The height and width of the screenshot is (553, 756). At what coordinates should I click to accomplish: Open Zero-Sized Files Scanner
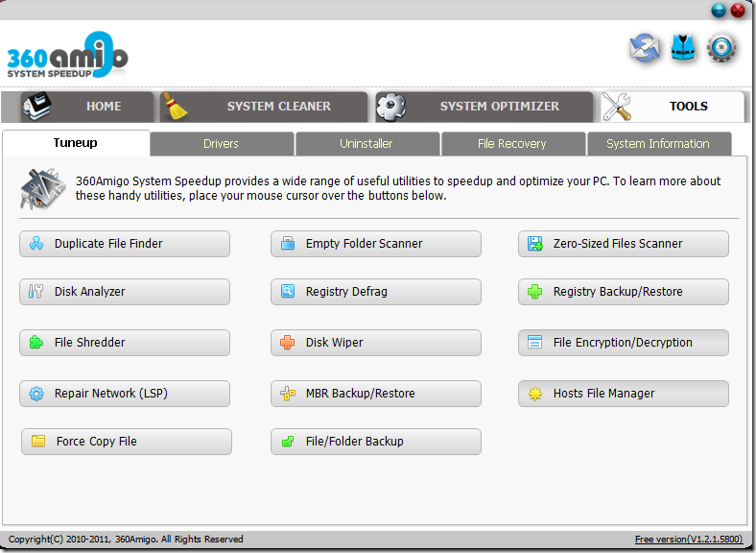(x=624, y=244)
